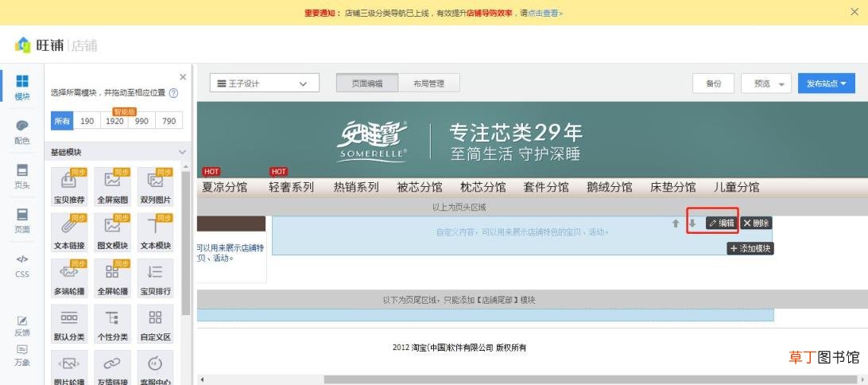868x385 pixels.
Task: Select the 多端轮播 module
Action: click(69, 278)
